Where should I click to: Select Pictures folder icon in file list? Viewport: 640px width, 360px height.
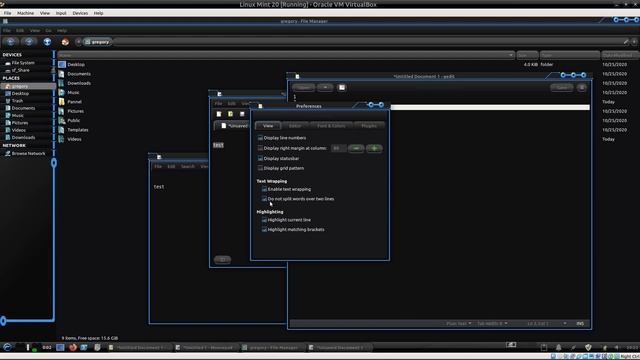pos(62,111)
